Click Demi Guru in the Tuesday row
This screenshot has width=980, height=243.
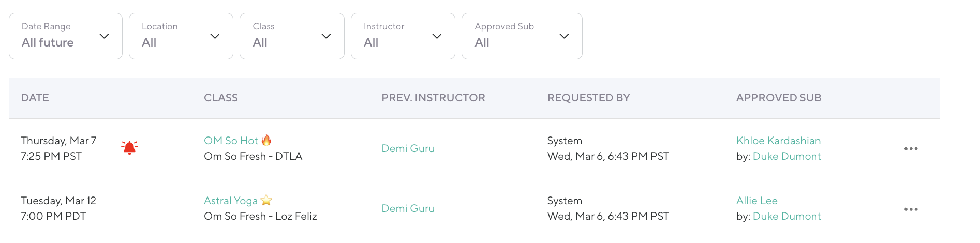(408, 208)
